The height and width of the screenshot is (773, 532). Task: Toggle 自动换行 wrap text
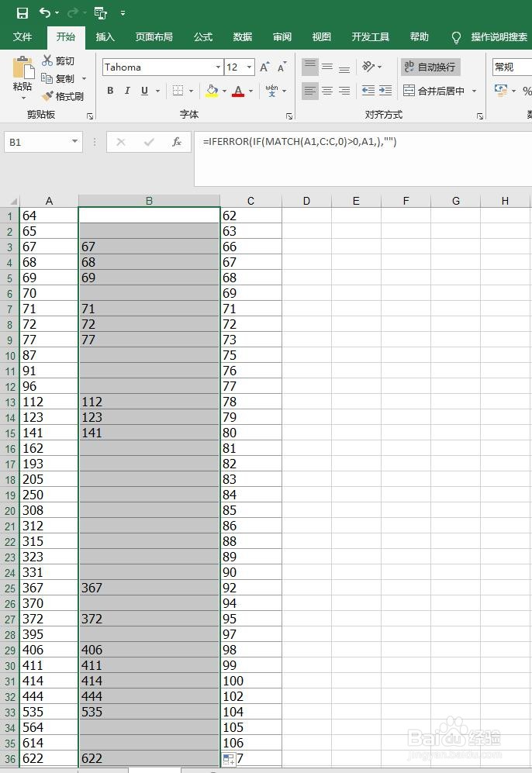tap(430, 67)
